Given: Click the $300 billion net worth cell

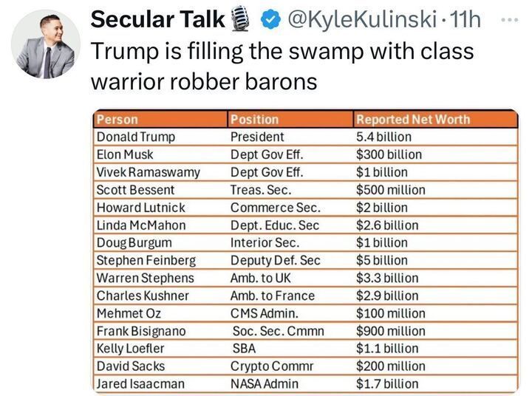Looking at the screenshot, I should [389, 154].
